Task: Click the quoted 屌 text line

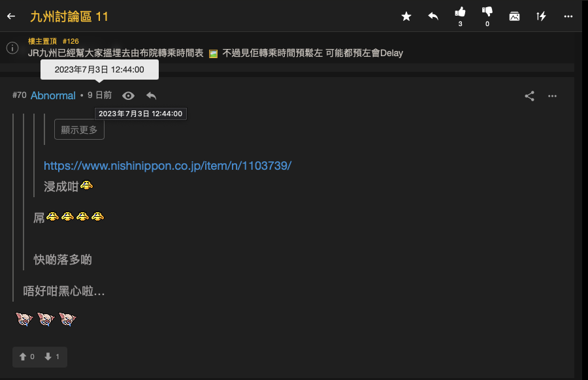Action: (69, 217)
